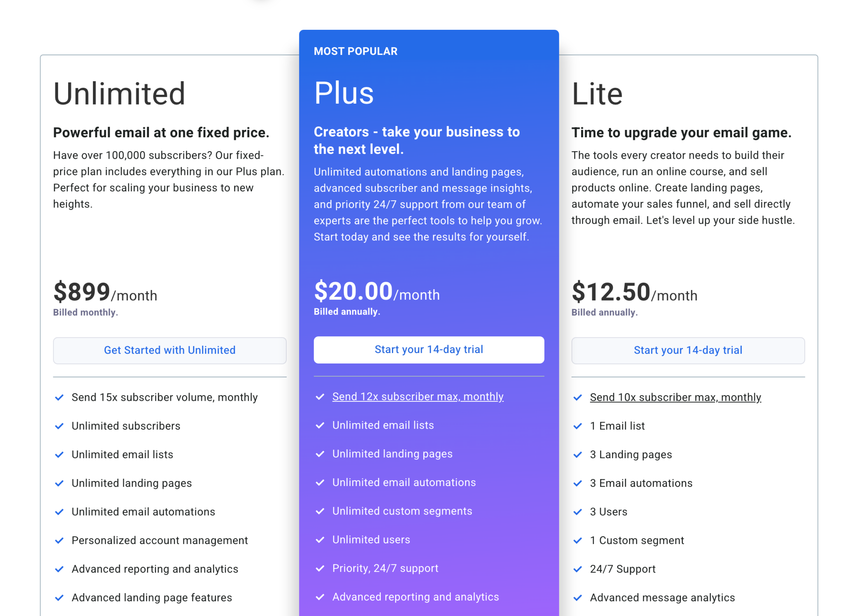Start the 14-day trial for Plus plan
The image size is (856, 616).
point(429,350)
